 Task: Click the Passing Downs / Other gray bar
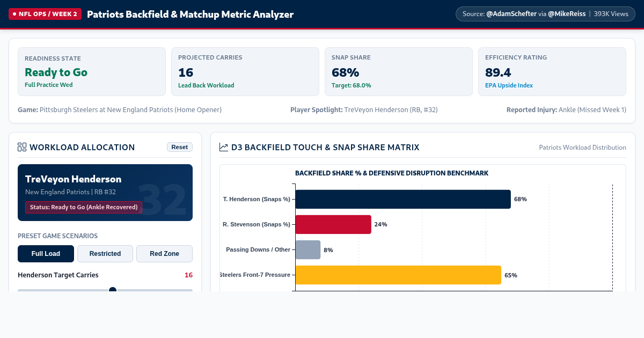(308, 250)
